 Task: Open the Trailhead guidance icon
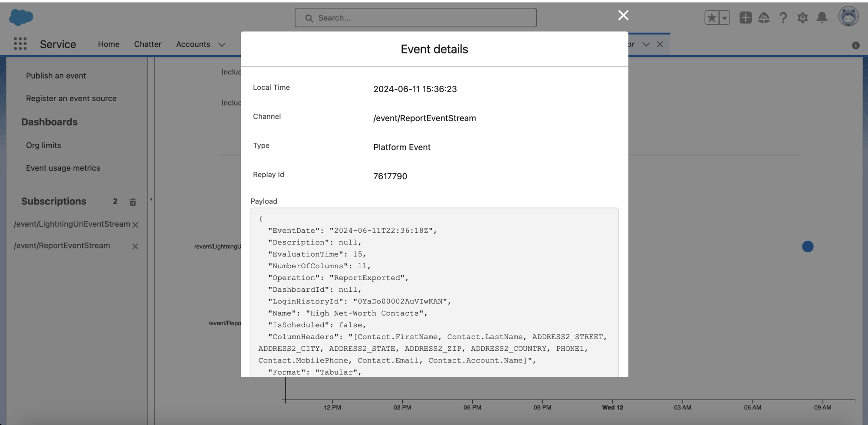764,18
